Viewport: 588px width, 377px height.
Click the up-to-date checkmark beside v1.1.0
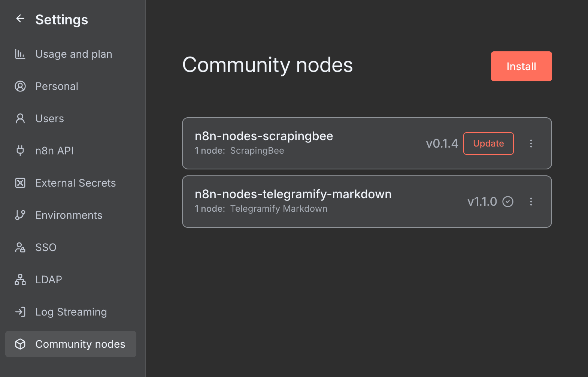pyautogui.click(x=507, y=202)
